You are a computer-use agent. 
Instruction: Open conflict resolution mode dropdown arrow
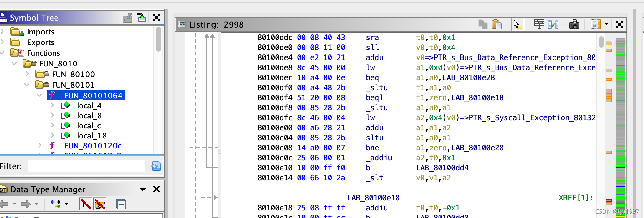tap(66, 204)
